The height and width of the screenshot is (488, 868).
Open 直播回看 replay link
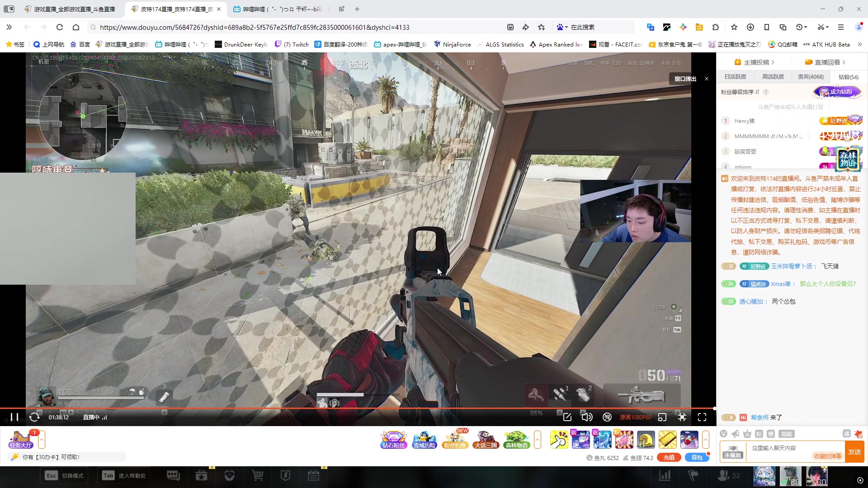pyautogui.click(x=825, y=62)
